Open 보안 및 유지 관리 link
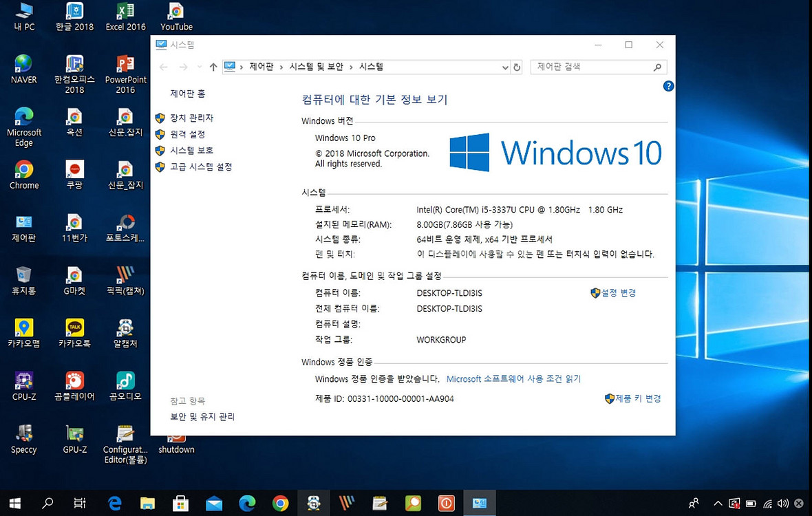 coord(202,417)
